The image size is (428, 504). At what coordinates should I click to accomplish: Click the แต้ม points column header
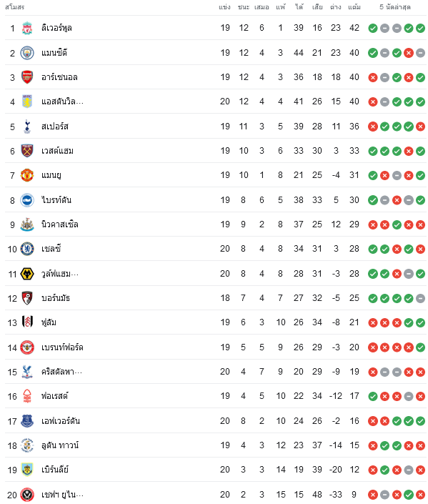coord(354,6)
